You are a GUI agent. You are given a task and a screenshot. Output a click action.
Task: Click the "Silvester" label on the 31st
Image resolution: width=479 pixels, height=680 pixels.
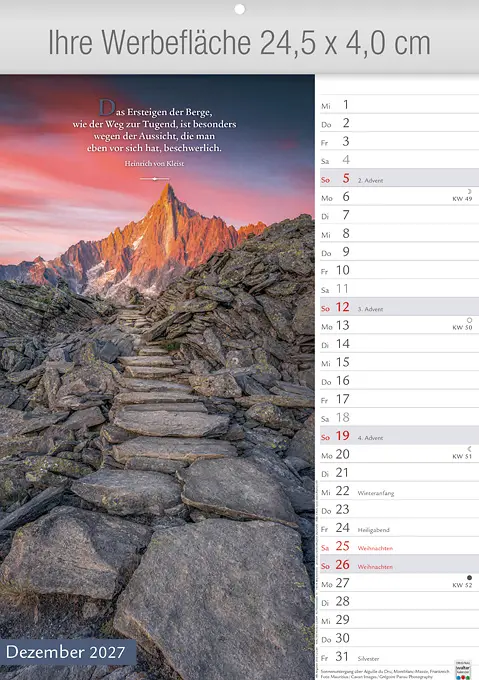pos(368,659)
